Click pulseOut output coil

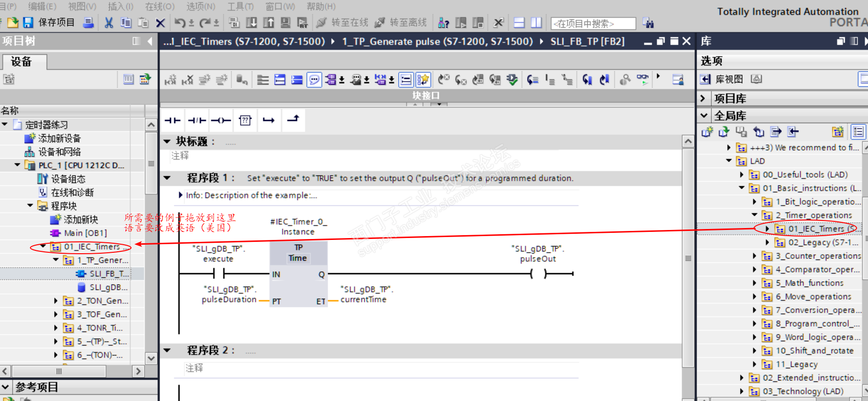point(538,274)
